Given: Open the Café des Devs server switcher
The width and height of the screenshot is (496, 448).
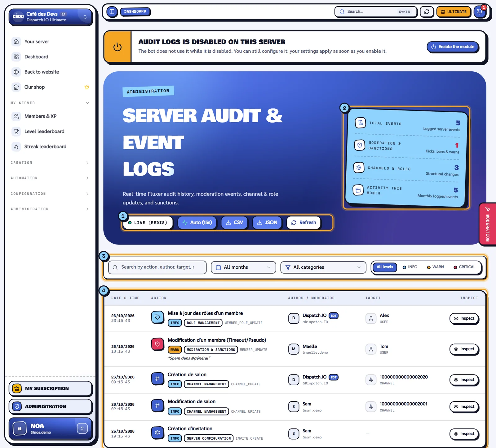Looking at the screenshot, I should point(51,17).
